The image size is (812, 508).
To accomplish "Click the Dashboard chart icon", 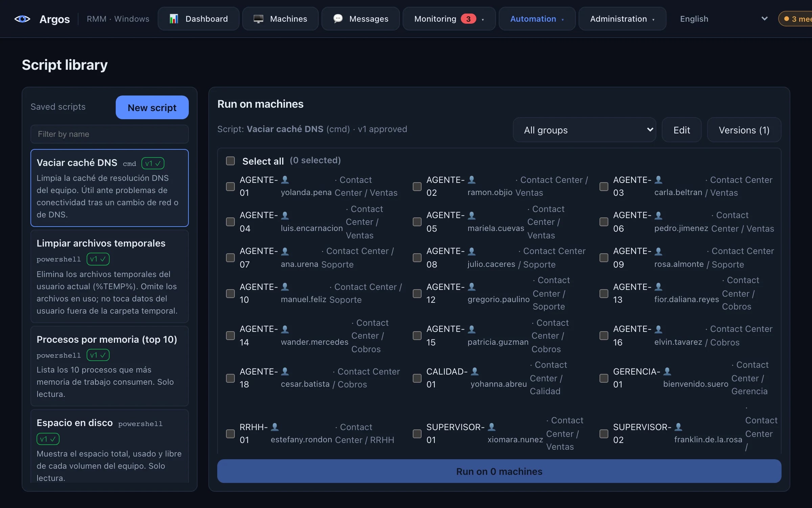I will [174, 19].
